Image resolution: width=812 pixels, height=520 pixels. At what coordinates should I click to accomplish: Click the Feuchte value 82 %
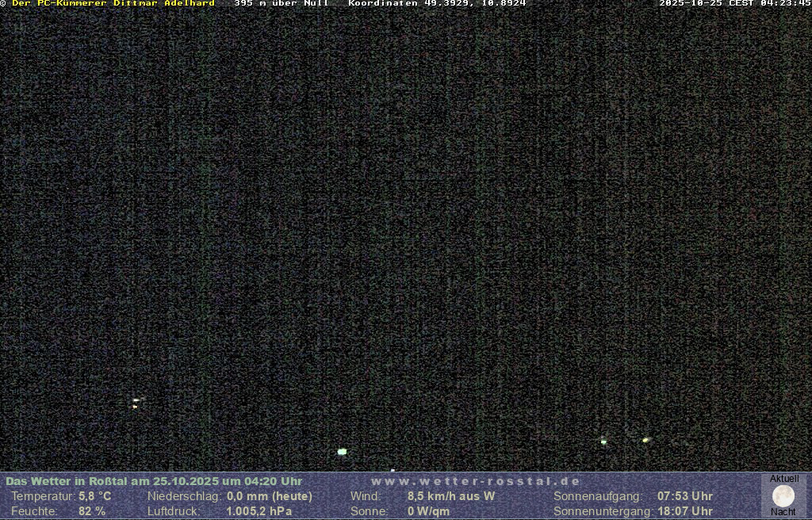[x=92, y=511]
